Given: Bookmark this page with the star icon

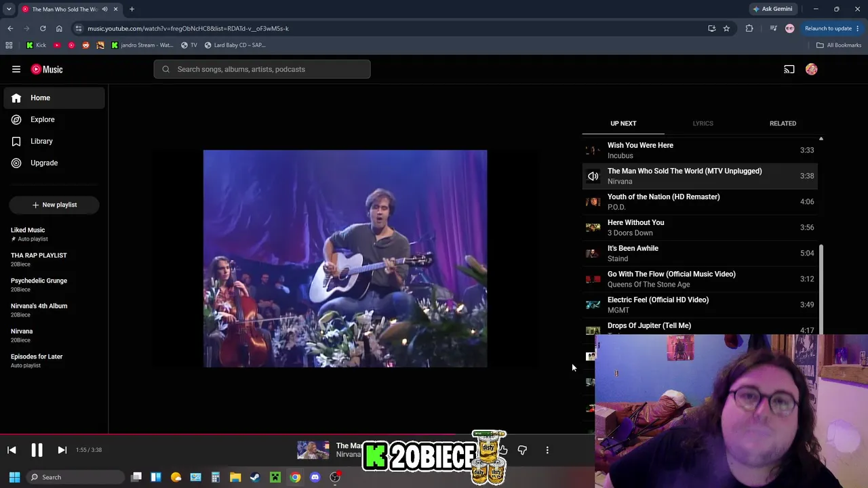Looking at the screenshot, I should (x=726, y=28).
